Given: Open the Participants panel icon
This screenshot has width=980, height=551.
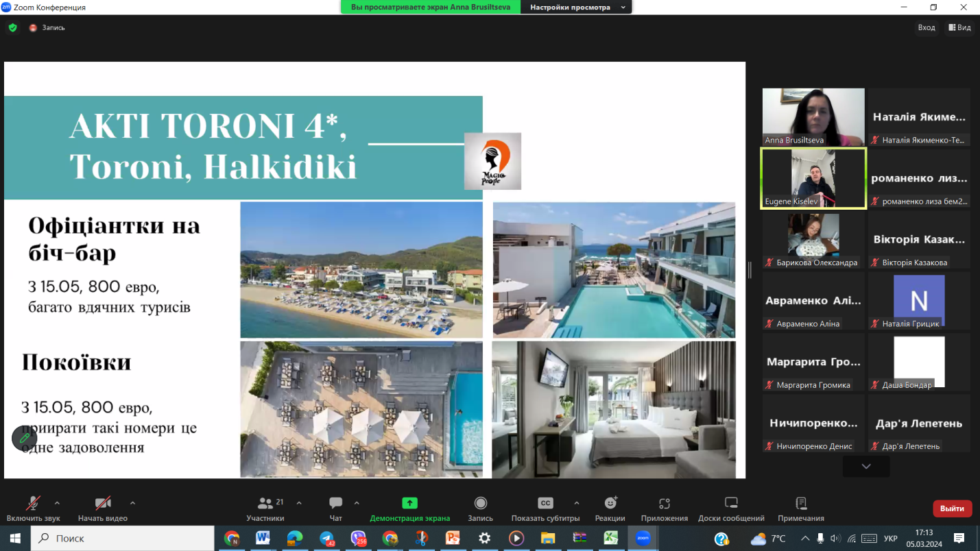Looking at the screenshot, I should (x=265, y=504).
